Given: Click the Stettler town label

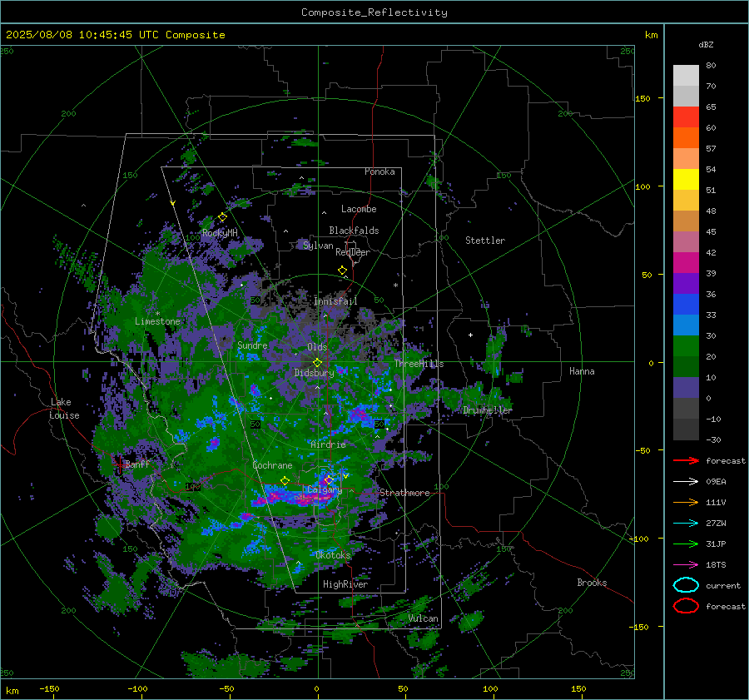Looking at the screenshot, I should 485,241.
